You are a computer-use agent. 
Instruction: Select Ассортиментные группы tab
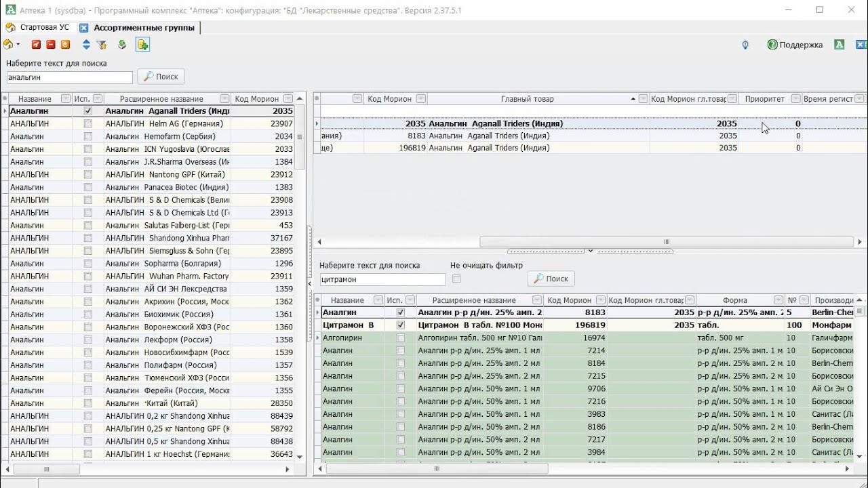(x=144, y=28)
